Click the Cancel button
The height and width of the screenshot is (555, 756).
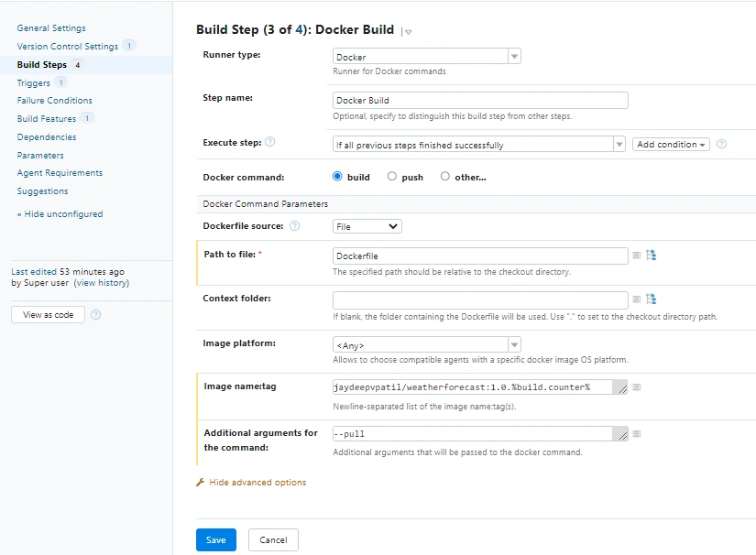pyautogui.click(x=273, y=539)
